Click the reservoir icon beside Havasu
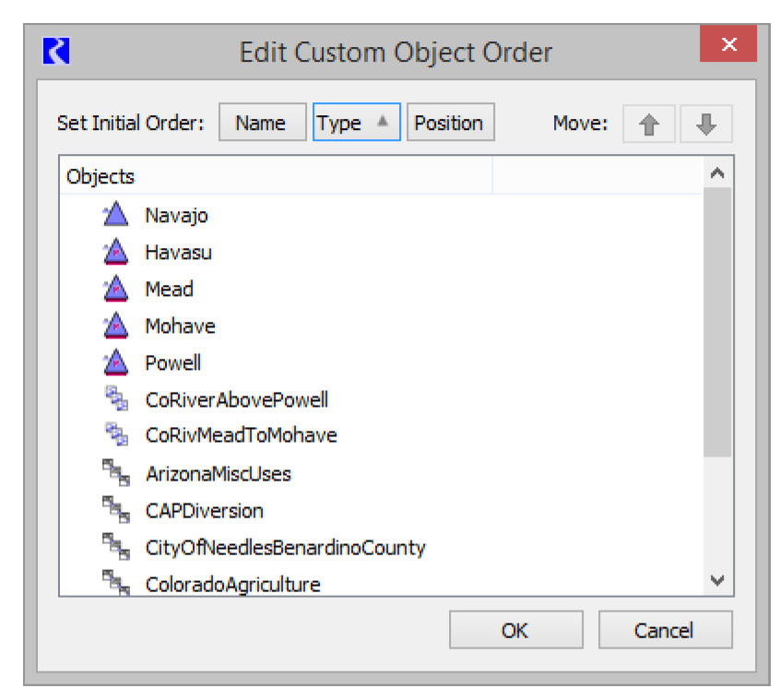Viewport: 780px width, 700px height. tap(114, 253)
